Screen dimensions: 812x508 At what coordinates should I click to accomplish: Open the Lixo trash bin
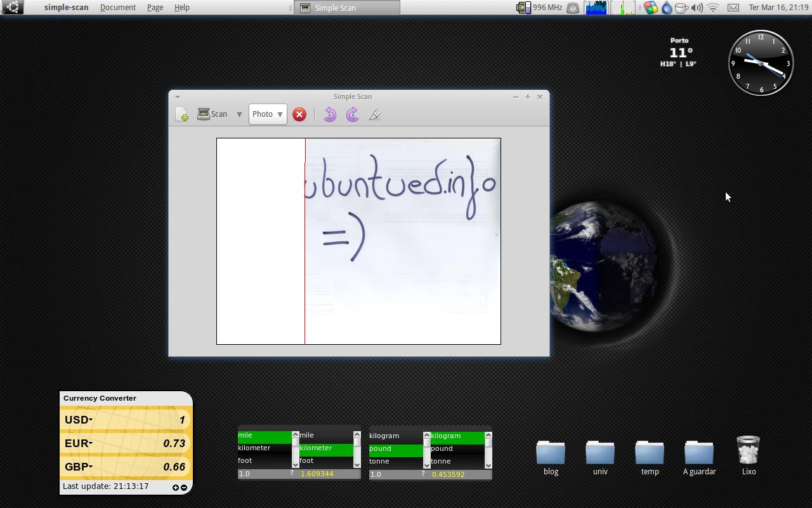point(749,456)
